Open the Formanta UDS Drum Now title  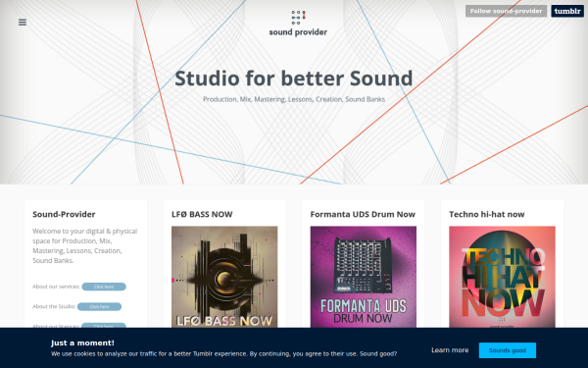[x=363, y=214]
